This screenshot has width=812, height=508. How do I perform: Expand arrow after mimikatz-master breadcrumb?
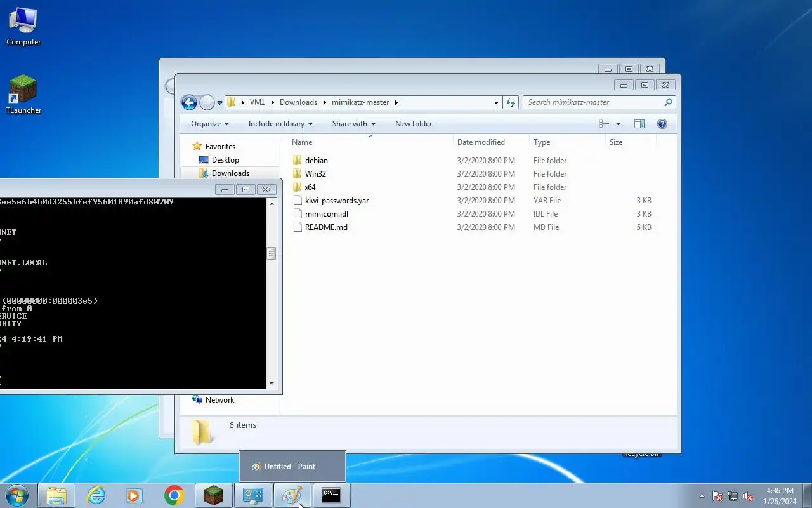point(396,102)
